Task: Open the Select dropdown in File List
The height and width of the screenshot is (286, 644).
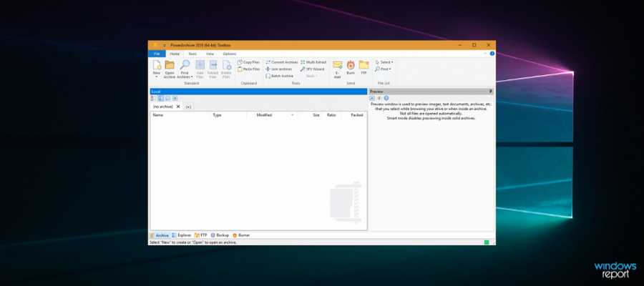Action: [x=384, y=62]
